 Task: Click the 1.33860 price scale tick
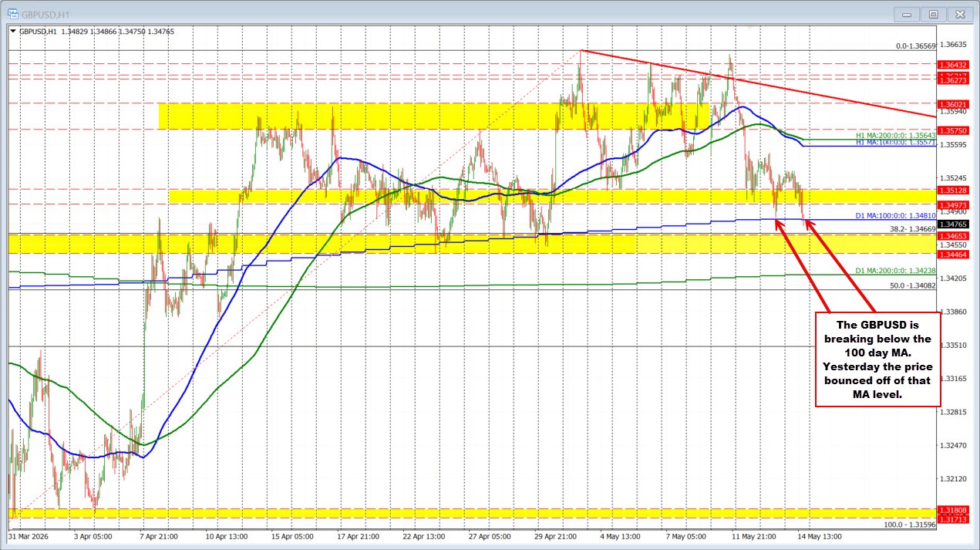tap(953, 312)
